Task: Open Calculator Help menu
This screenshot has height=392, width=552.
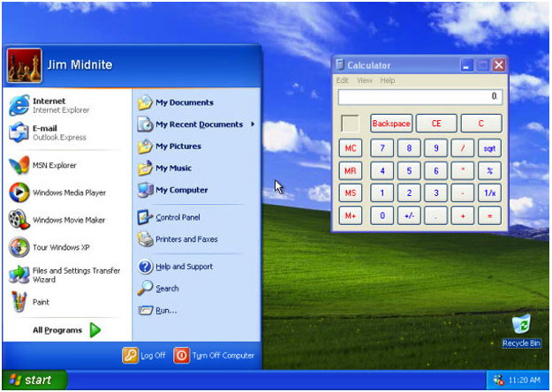Action: pyautogui.click(x=387, y=80)
